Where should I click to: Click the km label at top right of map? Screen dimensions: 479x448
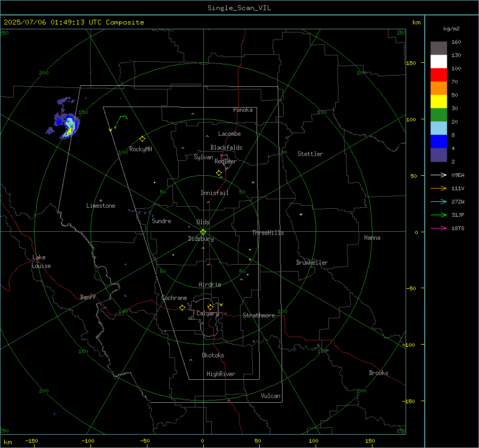point(416,22)
